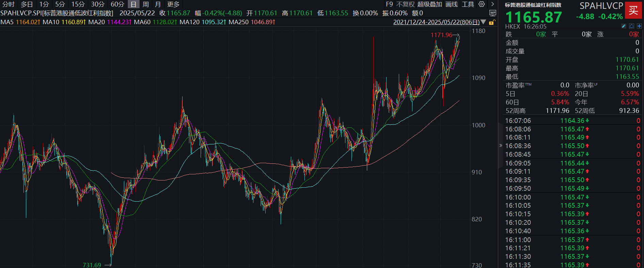Click SPAHLVCP ticker code in right panel
The height and width of the screenshot is (268, 644).
[x=601, y=6]
